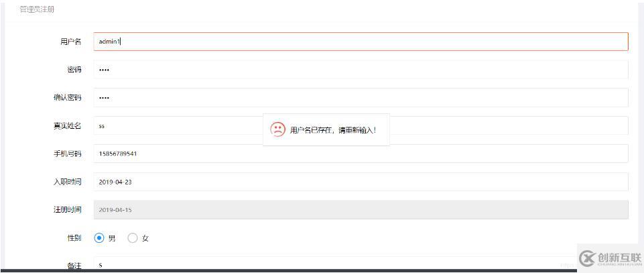Viewport: 644px width, 273px height.
Task: Click the 创新互联 logo watermark
Action: [610, 258]
